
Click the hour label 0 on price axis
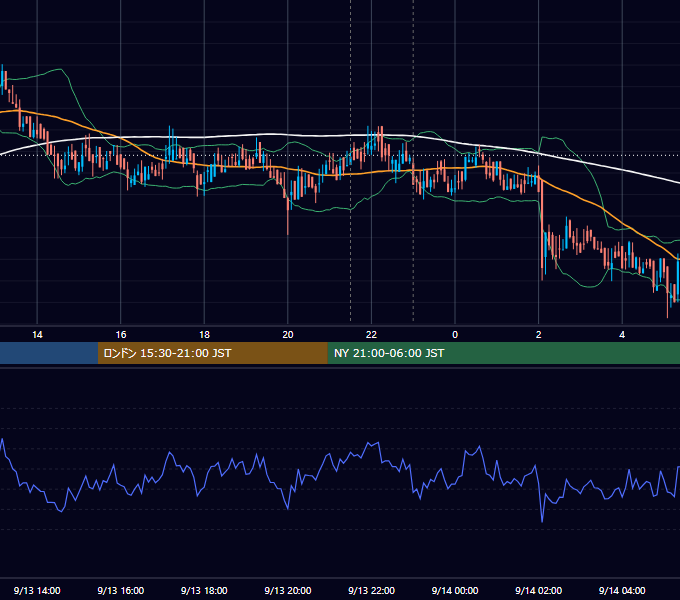click(x=455, y=335)
